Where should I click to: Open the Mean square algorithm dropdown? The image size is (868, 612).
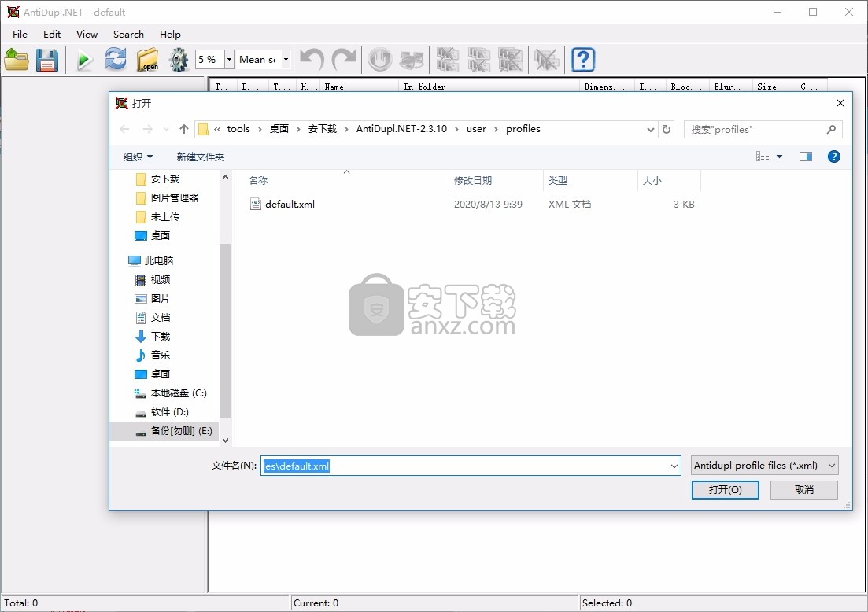(x=286, y=59)
